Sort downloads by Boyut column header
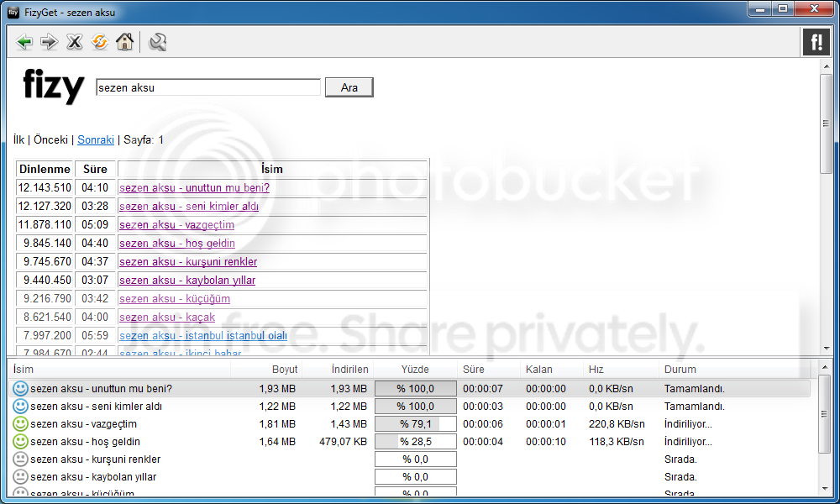 [x=285, y=370]
